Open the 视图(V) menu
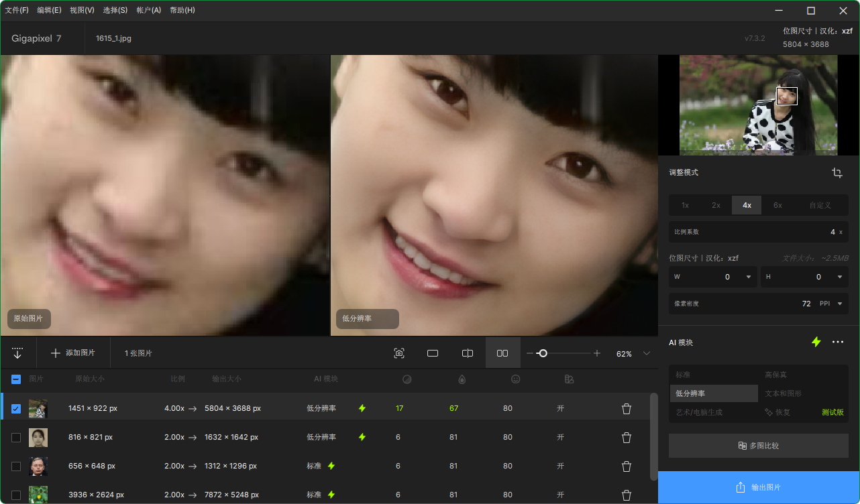The height and width of the screenshot is (504, 860). [82, 10]
